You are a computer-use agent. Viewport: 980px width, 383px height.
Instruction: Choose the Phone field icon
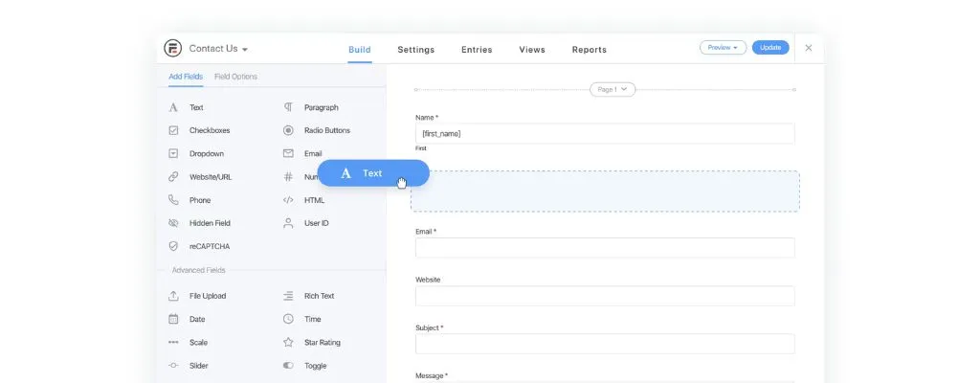tap(173, 200)
